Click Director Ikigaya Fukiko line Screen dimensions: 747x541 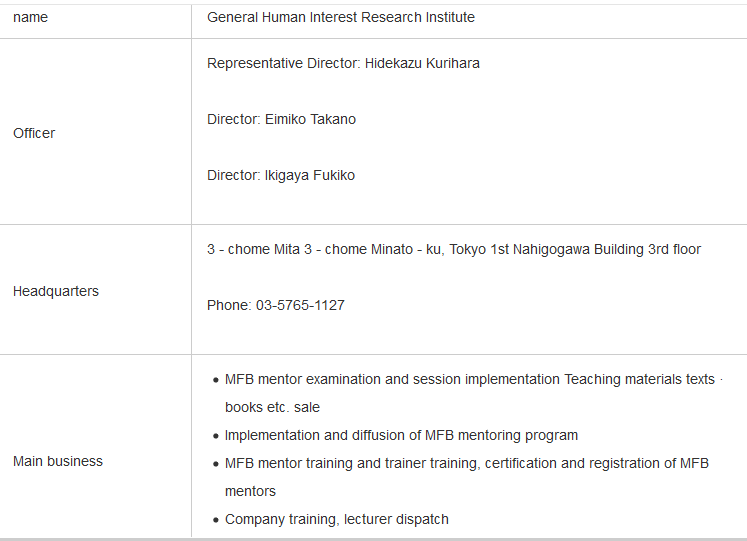tap(281, 175)
